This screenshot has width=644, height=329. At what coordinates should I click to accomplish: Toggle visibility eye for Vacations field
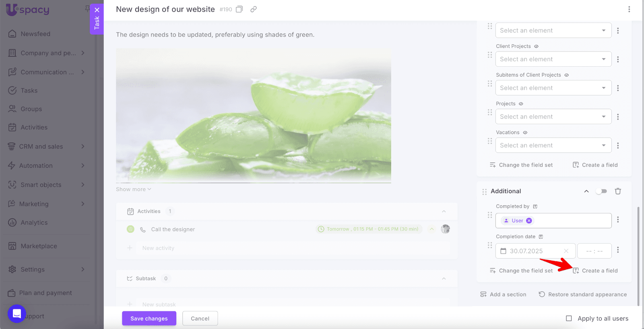coord(525,132)
